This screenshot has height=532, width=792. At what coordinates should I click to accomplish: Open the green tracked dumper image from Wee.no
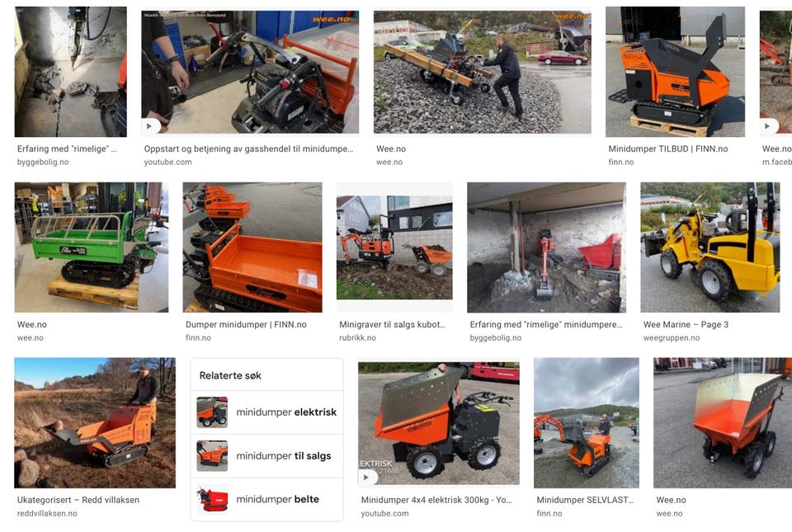pyautogui.click(x=92, y=247)
